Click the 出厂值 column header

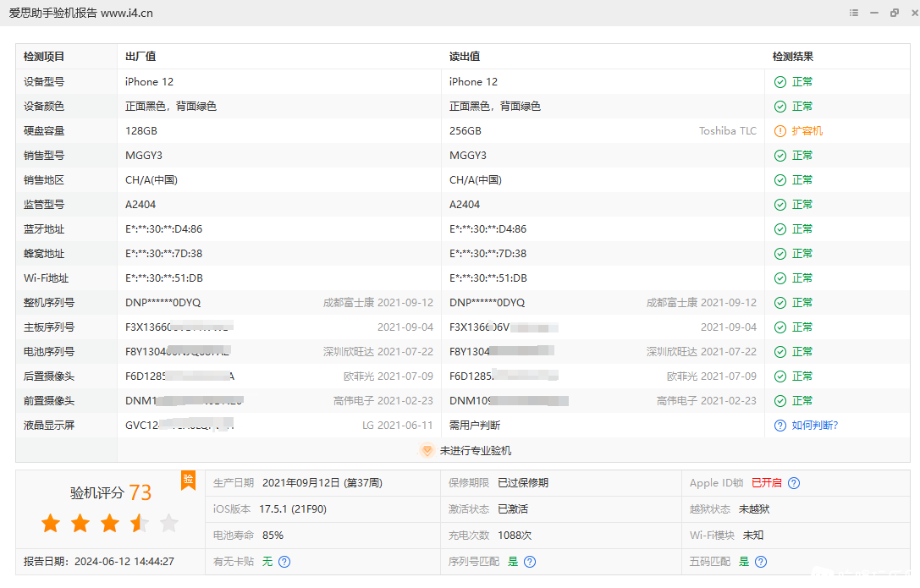point(140,57)
